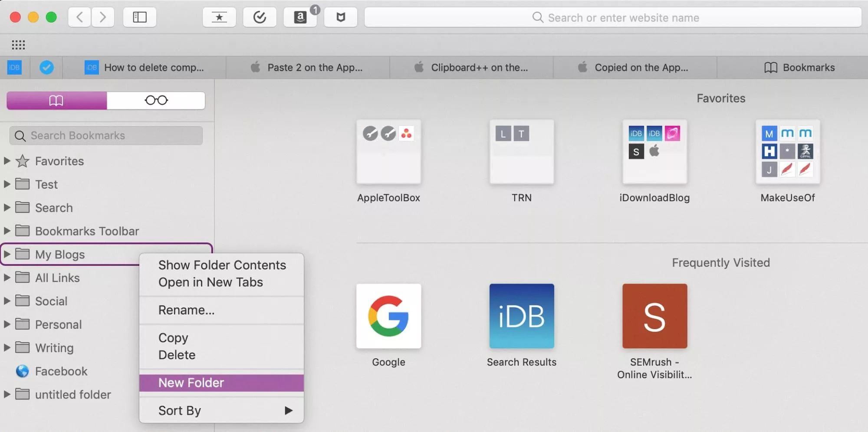Click the blue checkmark extension icon
This screenshot has height=432, width=868.
[x=260, y=17]
